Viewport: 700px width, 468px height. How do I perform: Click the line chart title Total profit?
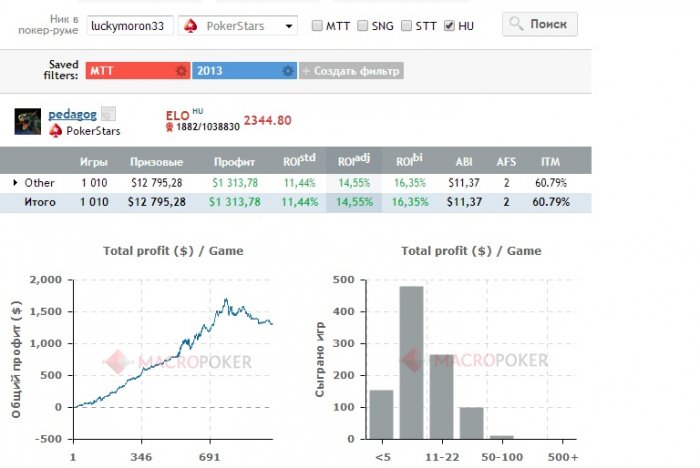(173, 251)
